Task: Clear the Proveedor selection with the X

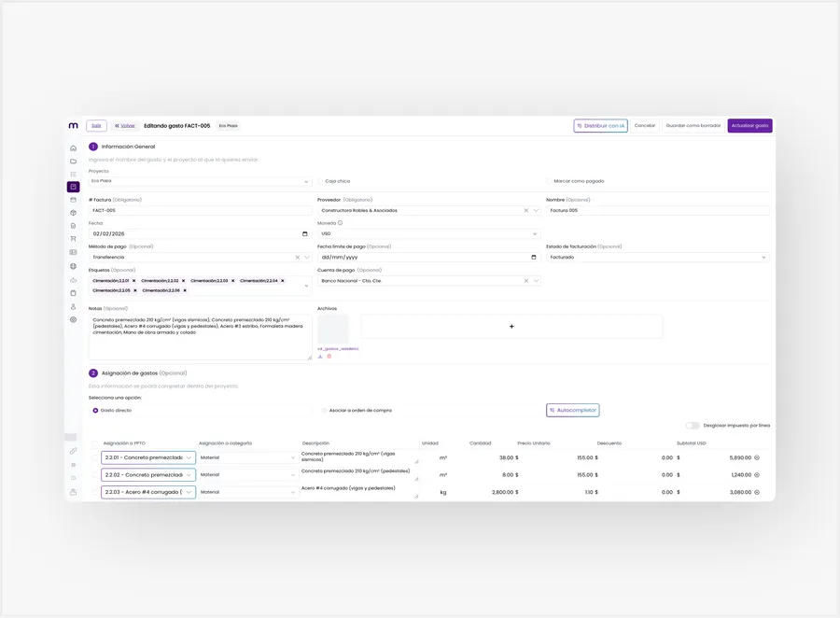Action: click(526, 211)
